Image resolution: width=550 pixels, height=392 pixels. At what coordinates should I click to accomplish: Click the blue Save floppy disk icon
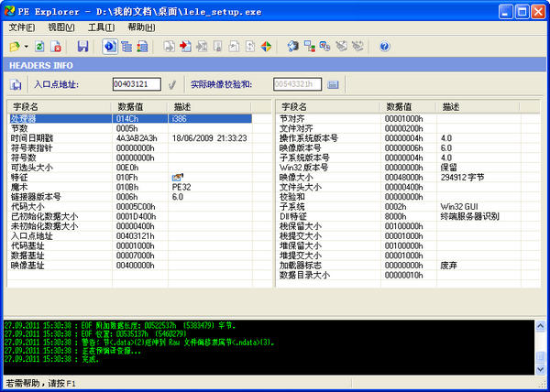click(82, 46)
